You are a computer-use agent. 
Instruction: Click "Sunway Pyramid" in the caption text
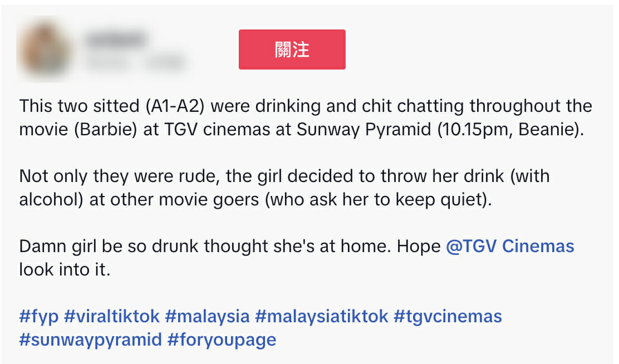pyautogui.click(x=363, y=130)
